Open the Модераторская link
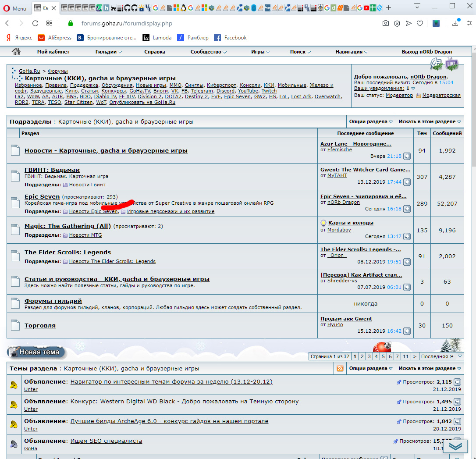The height and width of the screenshot is (459, 476). pos(441,95)
